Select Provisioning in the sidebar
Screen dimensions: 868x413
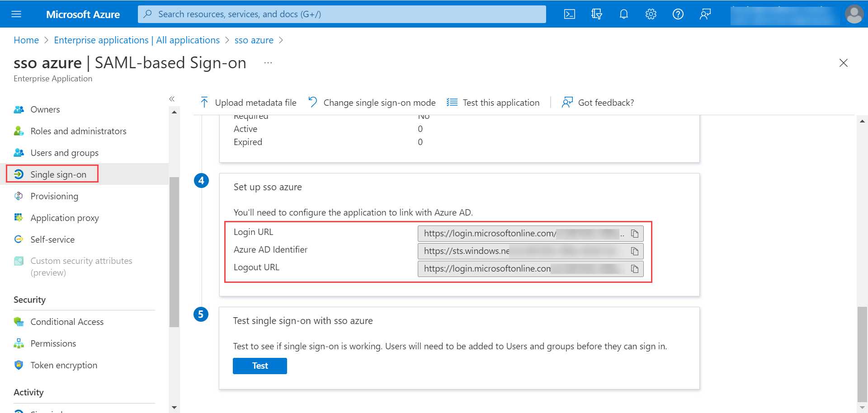click(54, 196)
